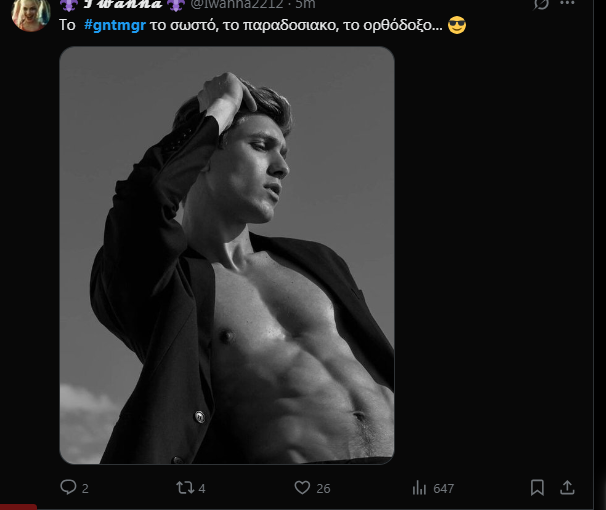Click the reply speech bubble icon

click(68, 487)
